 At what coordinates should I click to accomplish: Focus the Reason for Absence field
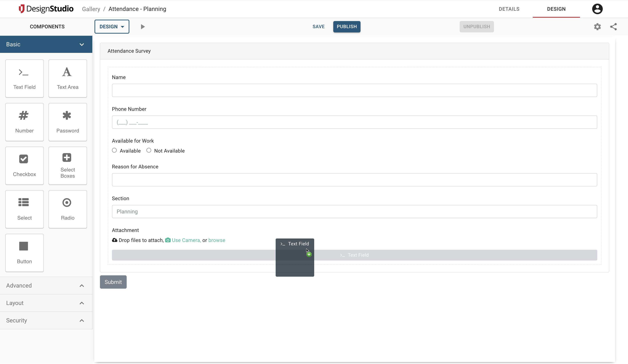click(x=354, y=180)
